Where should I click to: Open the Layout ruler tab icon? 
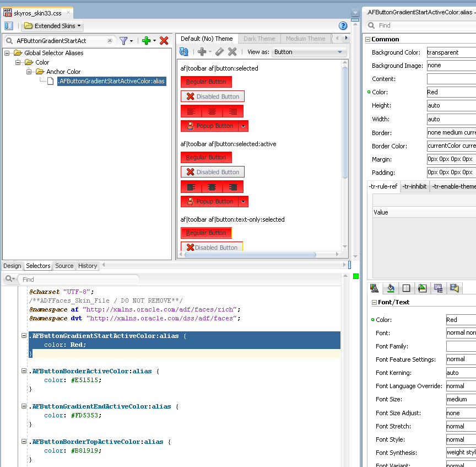point(422,288)
